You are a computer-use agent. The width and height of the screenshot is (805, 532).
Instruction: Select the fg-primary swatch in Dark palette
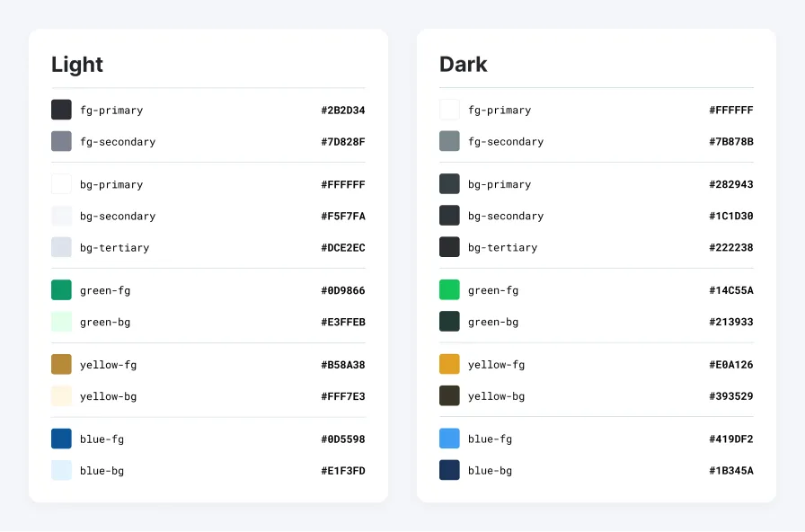point(448,110)
